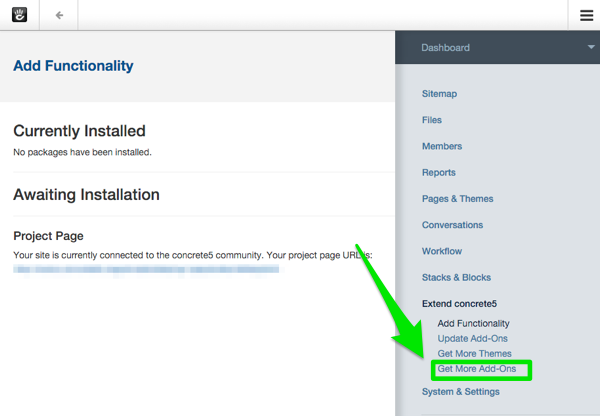Click the Get More Themes link

(x=474, y=353)
